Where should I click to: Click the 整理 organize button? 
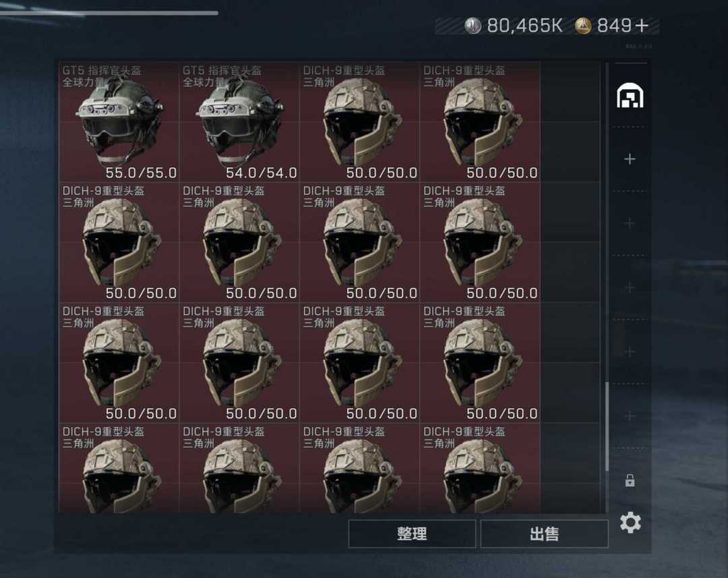412,533
